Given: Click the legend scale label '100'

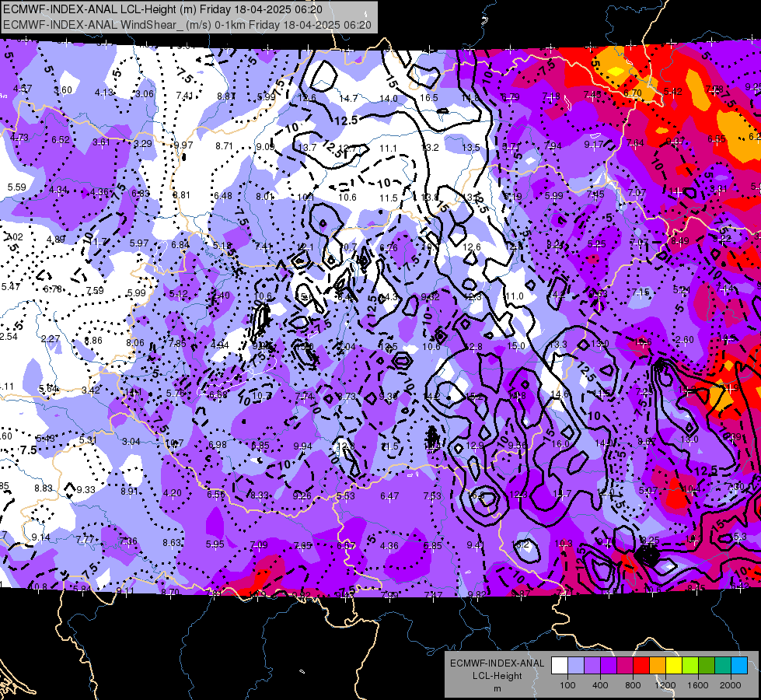Looking at the screenshot, I should point(567,685).
